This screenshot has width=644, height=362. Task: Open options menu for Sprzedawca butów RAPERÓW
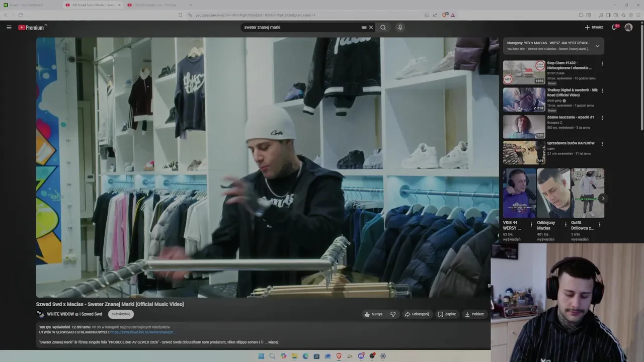coord(602,144)
